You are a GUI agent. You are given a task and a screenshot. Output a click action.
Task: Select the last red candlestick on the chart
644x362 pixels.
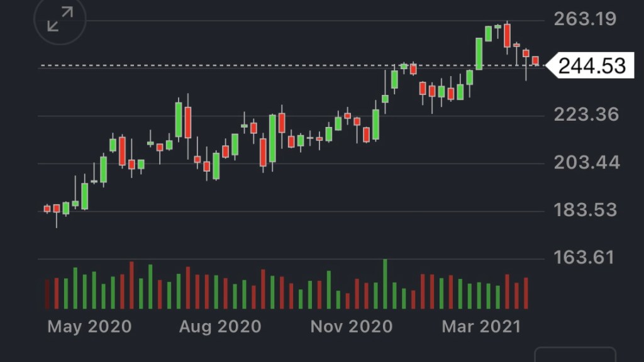[x=535, y=60]
